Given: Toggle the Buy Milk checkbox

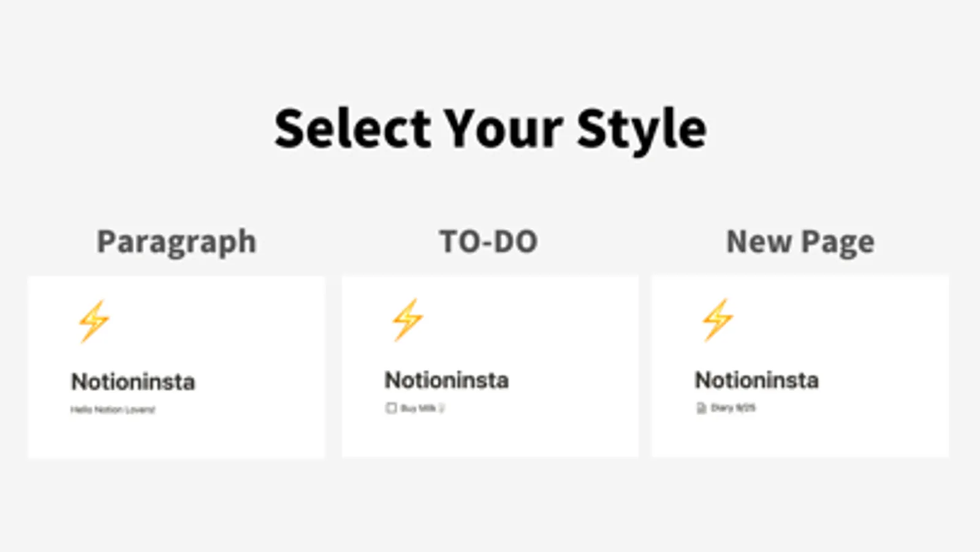Looking at the screenshot, I should [x=391, y=408].
